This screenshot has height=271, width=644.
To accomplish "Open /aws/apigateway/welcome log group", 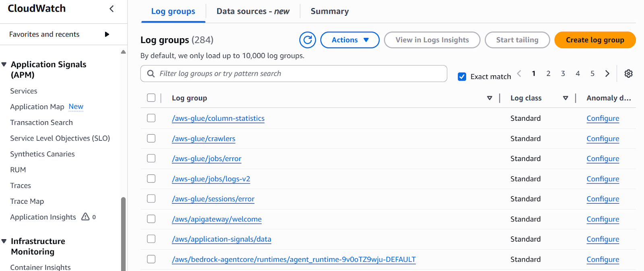I will point(217,219).
